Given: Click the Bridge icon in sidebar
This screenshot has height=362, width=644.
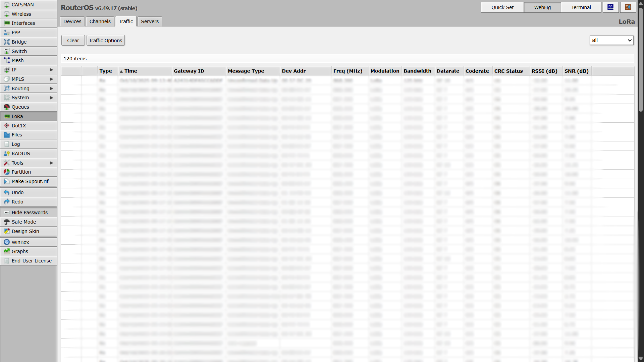Looking at the screenshot, I should pyautogui.click(x=6, y=42).
